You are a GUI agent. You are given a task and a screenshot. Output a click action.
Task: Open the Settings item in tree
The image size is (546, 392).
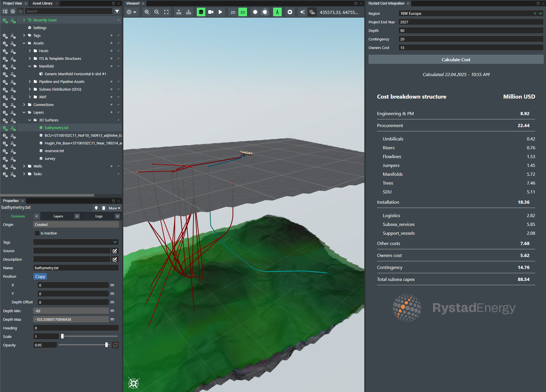[x=40, y=28]
